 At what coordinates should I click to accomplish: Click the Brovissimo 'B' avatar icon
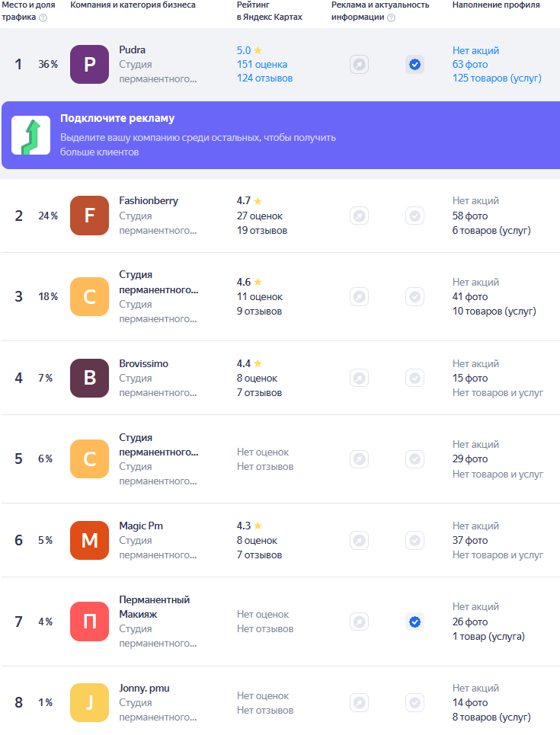point(90,378)
